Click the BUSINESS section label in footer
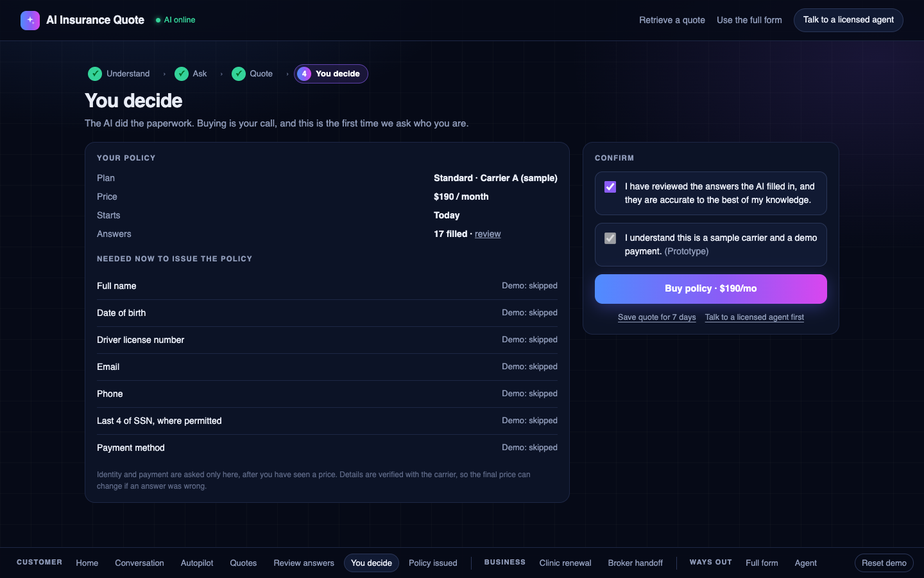The height and width of the screenshot is (578, 924). tap(505, 562)
